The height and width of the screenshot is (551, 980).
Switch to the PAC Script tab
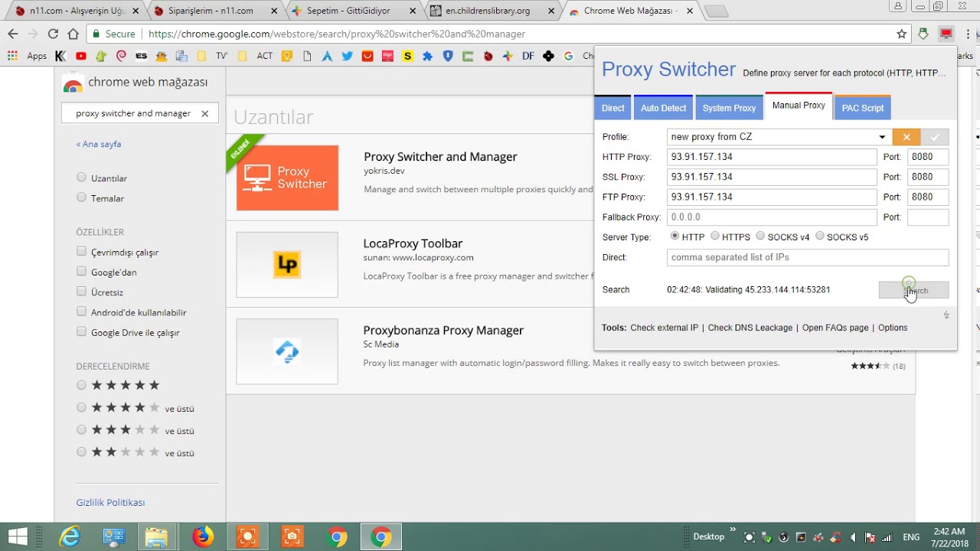click(x=863, y=108)
